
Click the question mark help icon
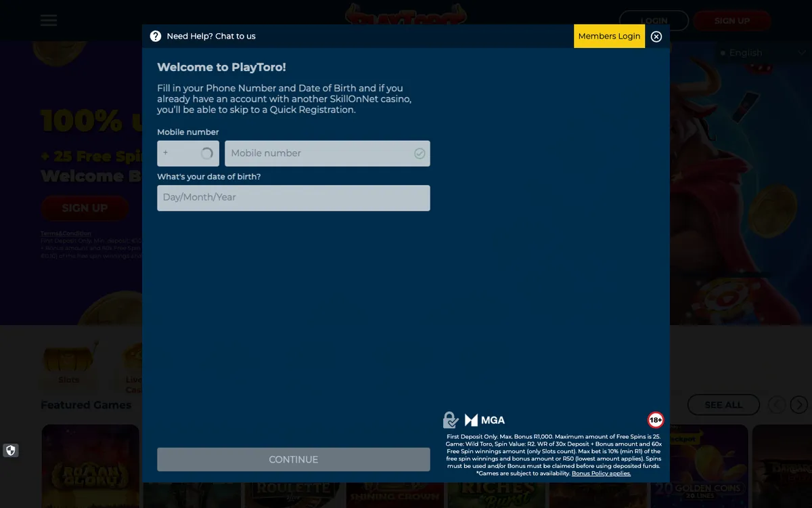156,36
